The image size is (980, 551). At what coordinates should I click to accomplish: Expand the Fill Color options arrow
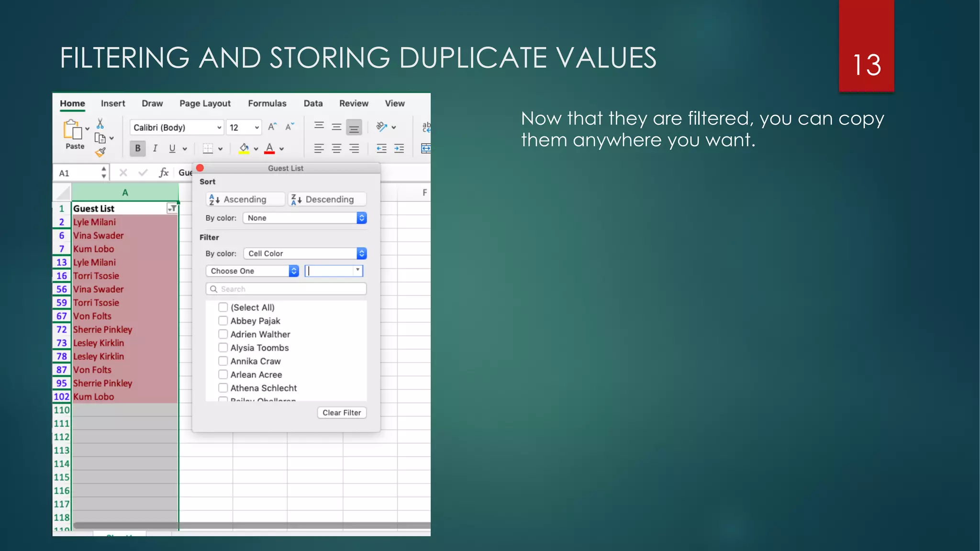256,149
